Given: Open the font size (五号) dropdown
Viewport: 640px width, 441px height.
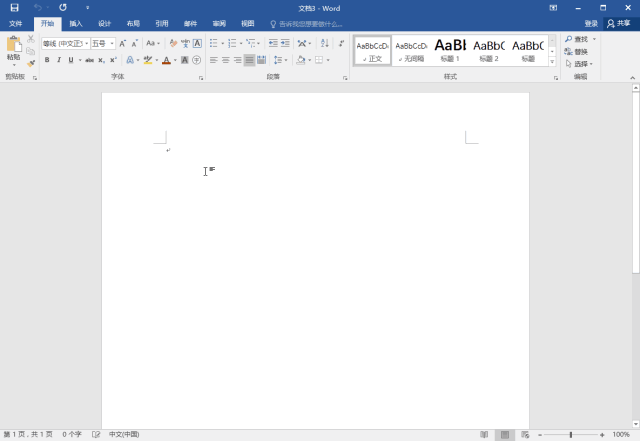Looking at the screenshot, I should click(x=112, y=43).
